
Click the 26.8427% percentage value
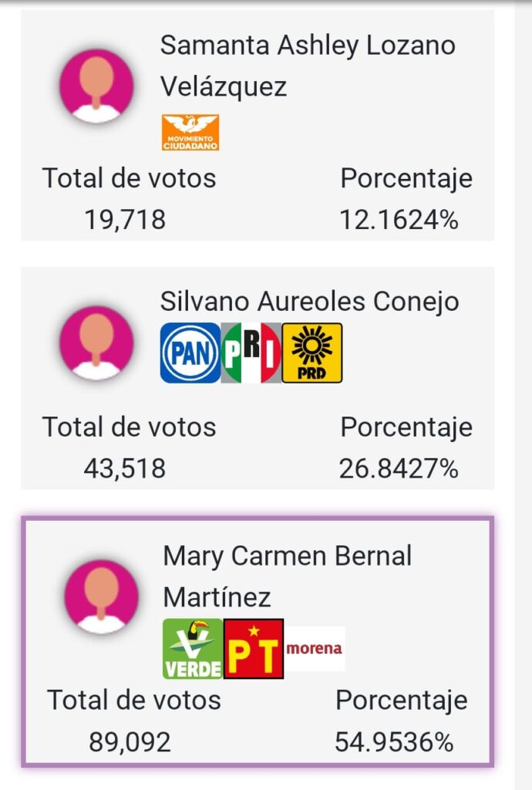399,468
